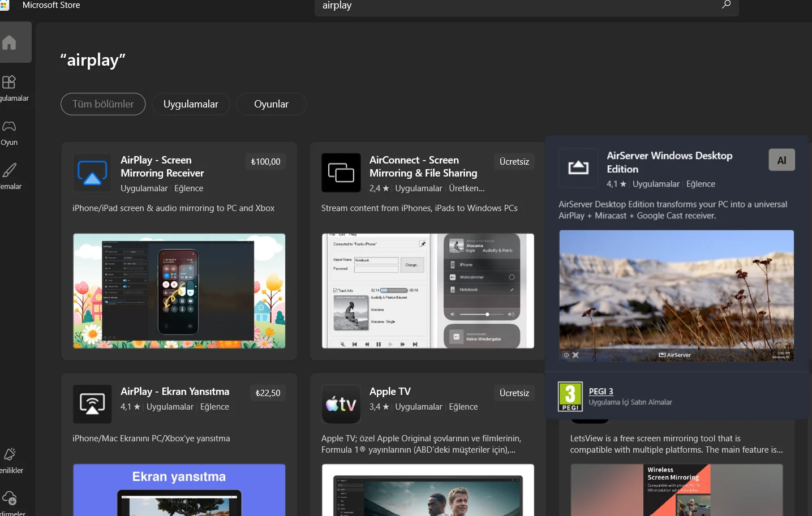This screenshot has width=812, height=516.
Task: Open the AirConnect screenshot thumbnail
Action: point(428,291)
